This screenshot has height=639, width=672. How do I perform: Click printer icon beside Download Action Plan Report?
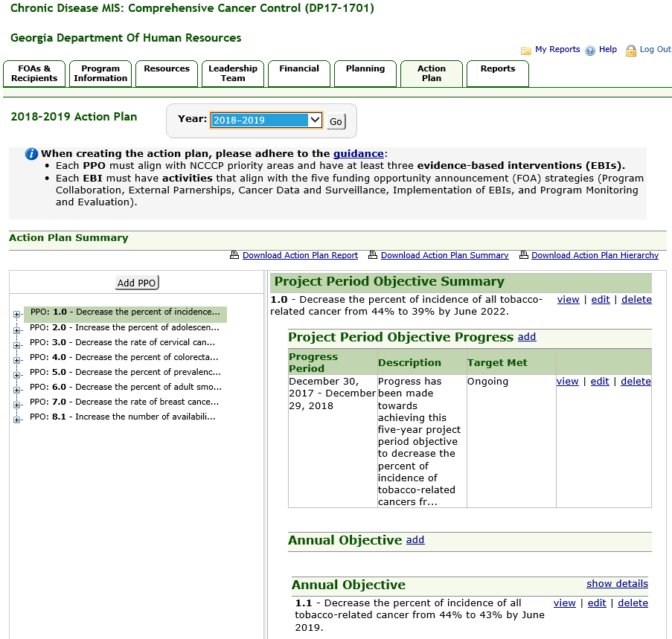[234, 255]
